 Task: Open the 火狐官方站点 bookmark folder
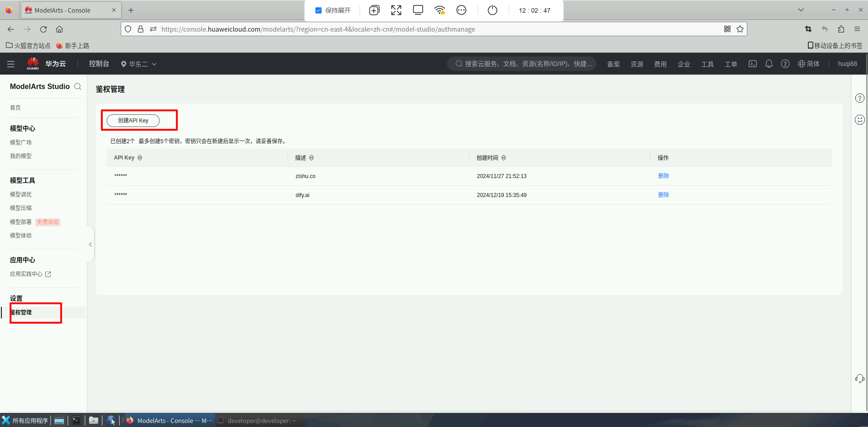[x=28, y=46]
